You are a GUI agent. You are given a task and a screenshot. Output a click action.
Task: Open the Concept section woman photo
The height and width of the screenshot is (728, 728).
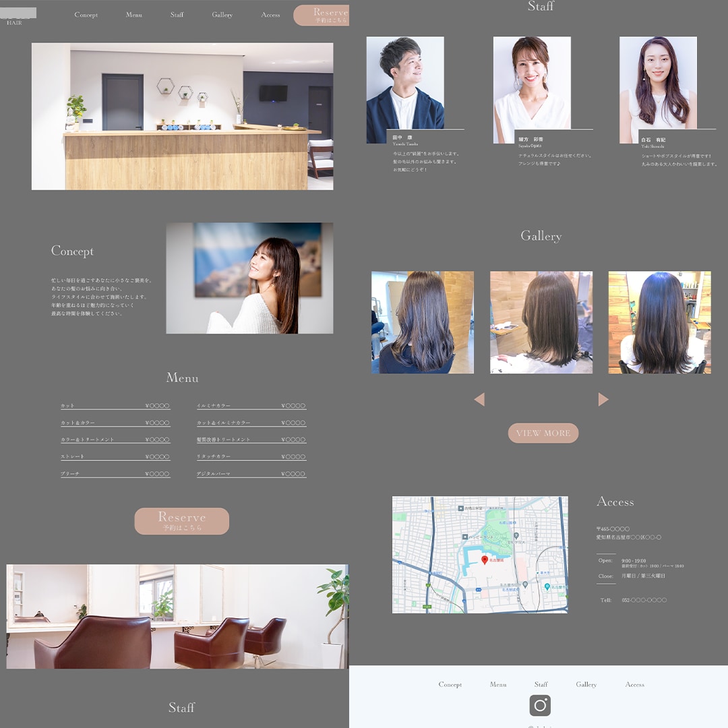pos(250,278)
